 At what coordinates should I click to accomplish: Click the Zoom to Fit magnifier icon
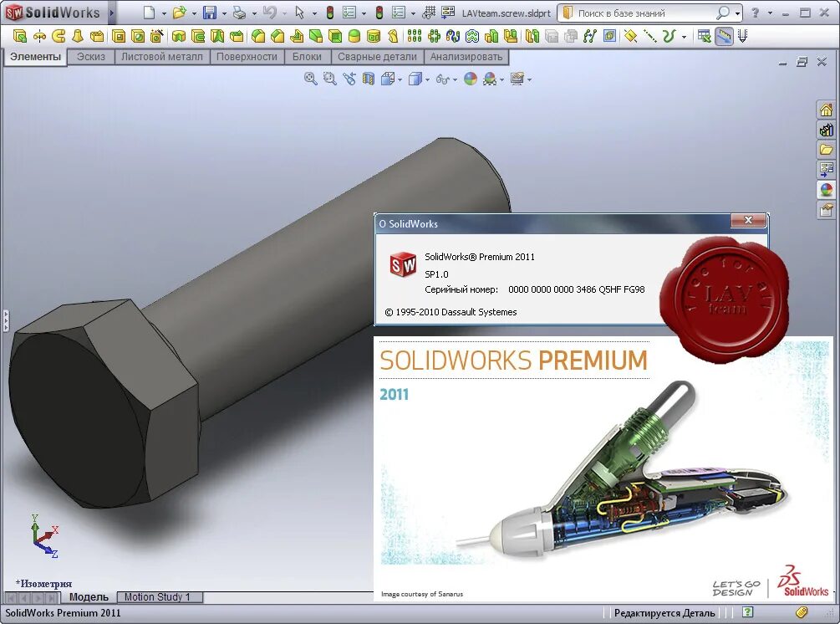tap(310, 79)
